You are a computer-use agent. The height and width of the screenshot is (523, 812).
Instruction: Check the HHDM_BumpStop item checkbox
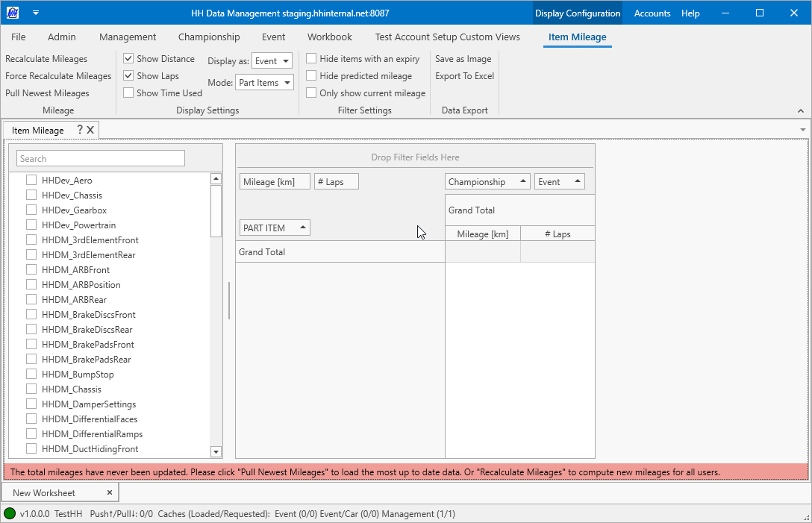click(31, 374)
